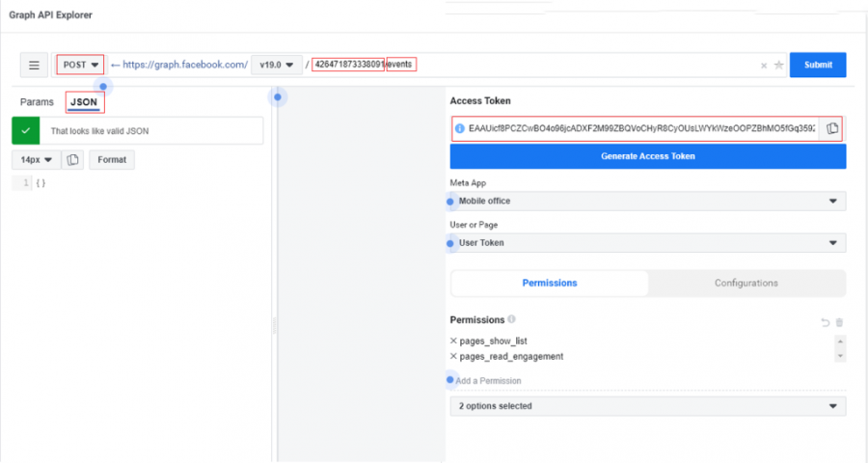This screenshot has width=868, height=463.
Task: Open the v19.0 API version dropdown
Action: tap(276, 65)
